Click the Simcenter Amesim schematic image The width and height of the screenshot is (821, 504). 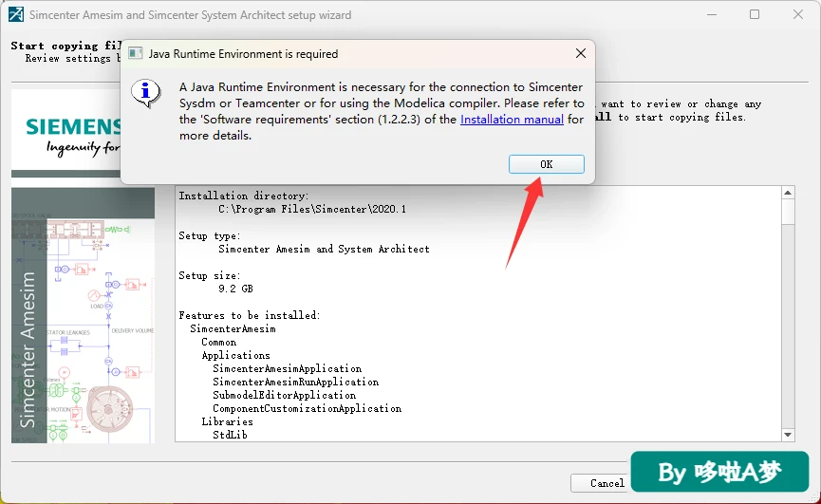(x=83, y=315)
